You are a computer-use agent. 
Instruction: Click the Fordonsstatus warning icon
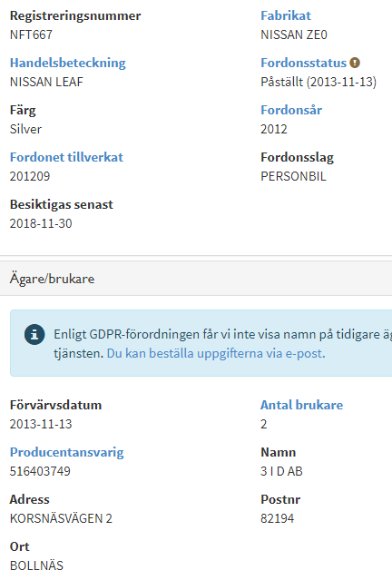click(355, 63)
